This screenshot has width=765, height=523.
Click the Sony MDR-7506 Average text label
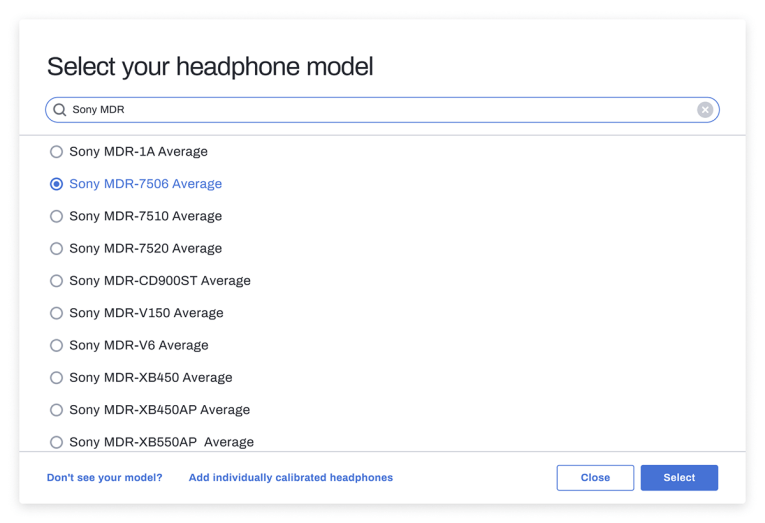pyautogui.click(x=145, y=184)
